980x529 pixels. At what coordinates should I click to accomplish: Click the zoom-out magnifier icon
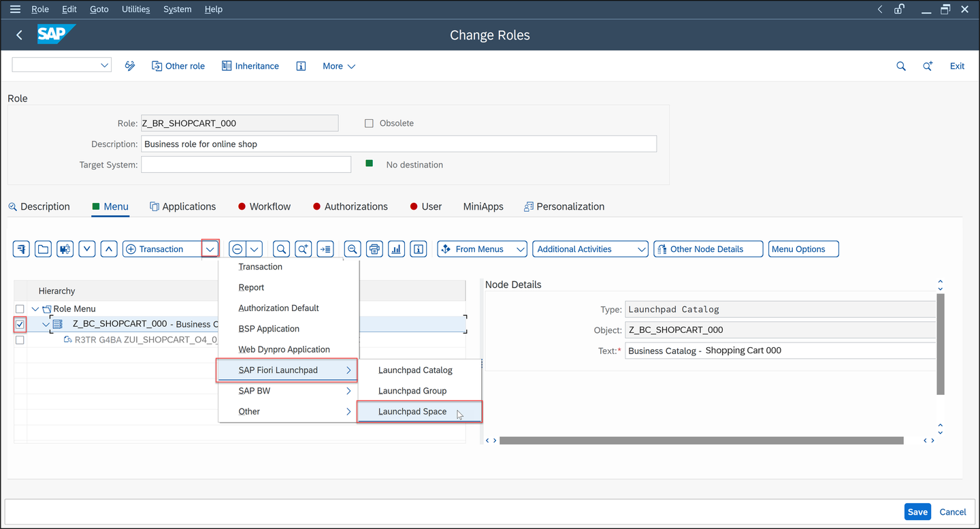tap(353, 249)
